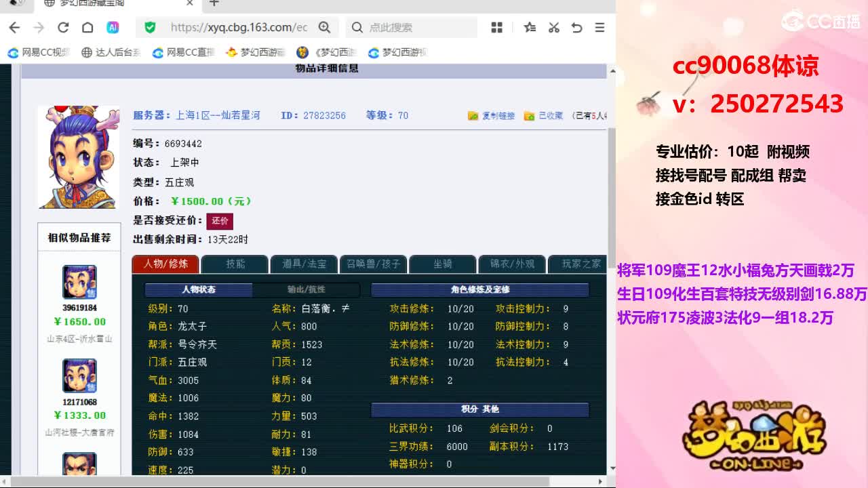Click the 山东4区-沂水雪山 server label
The width and height of the screenshot is (868, 488).
[x=79, y=338]
